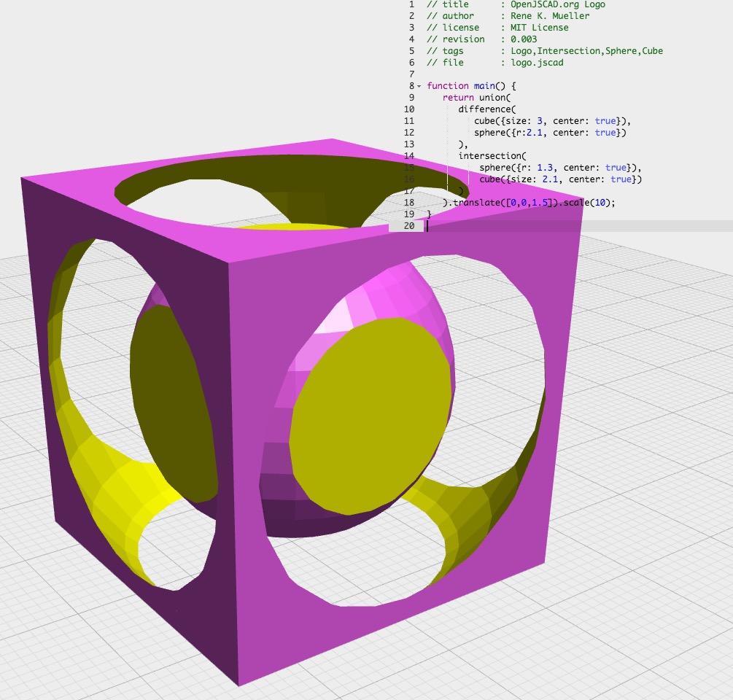733x700 pixels.
Task: Click line number 10 in the gutter
Action: tap(408, 109)
